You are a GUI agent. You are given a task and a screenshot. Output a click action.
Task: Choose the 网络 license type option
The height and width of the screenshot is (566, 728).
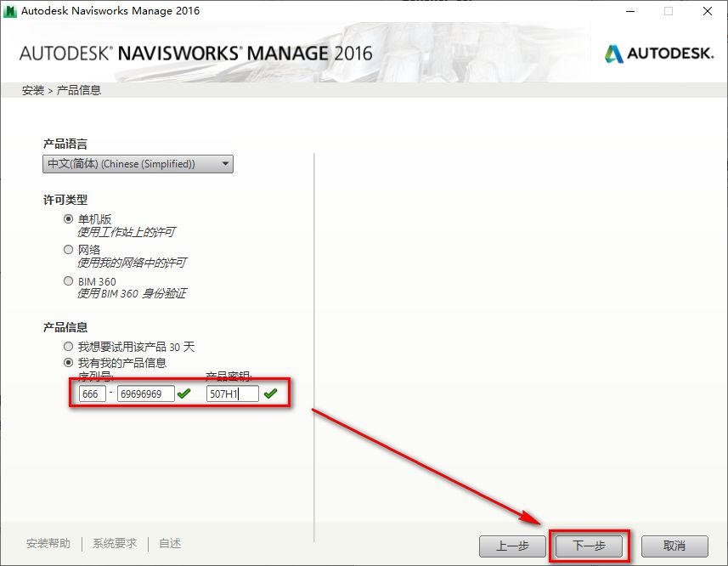point(69,249)
